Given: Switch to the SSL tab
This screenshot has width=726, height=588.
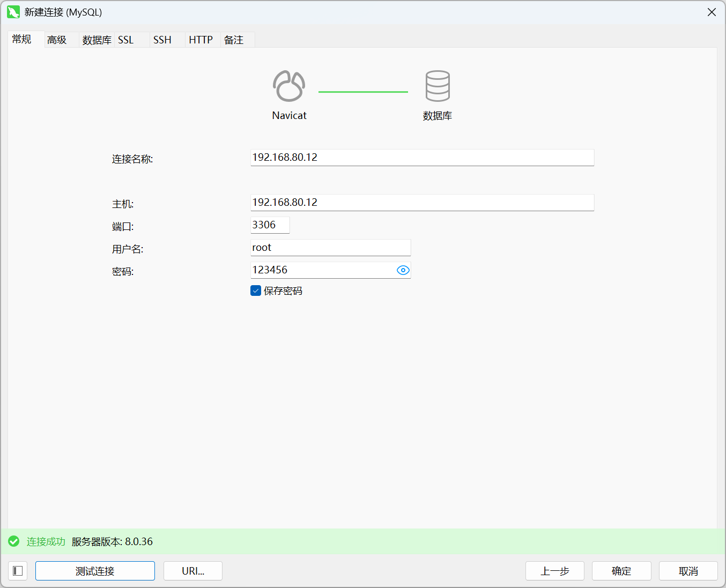Looking at the screenshot, I should 126,40.
